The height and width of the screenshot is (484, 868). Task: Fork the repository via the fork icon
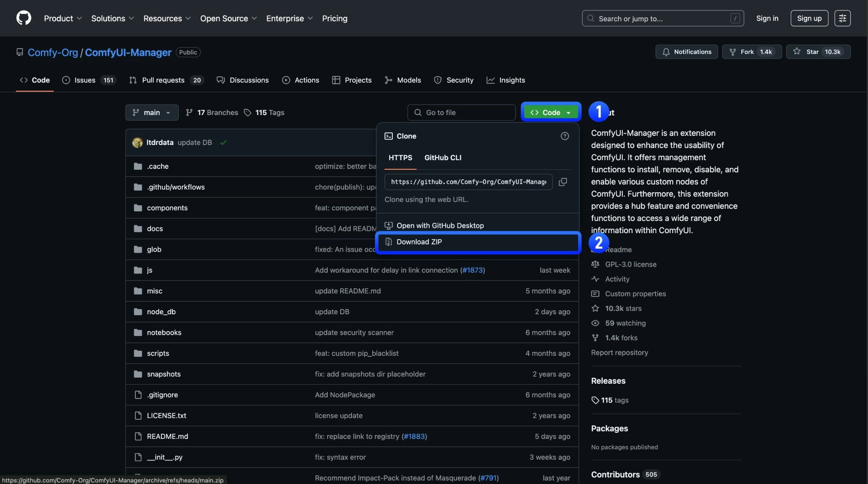click(x=732, y=52)
